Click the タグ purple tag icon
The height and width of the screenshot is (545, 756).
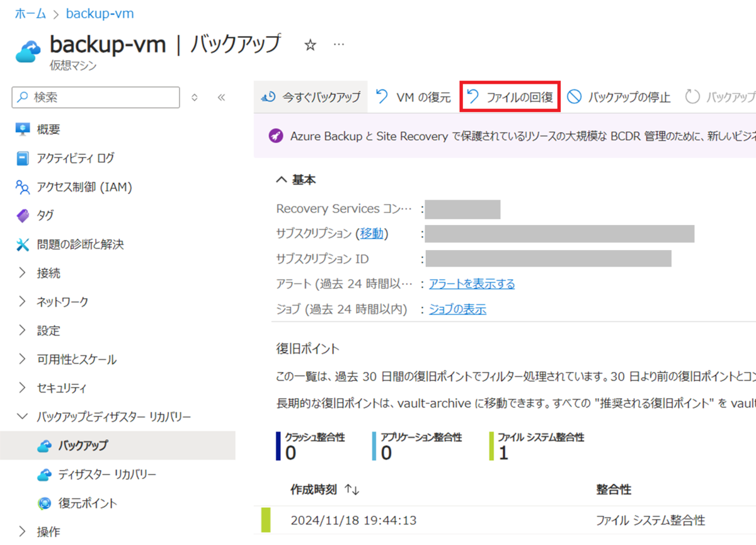(23, 215)
